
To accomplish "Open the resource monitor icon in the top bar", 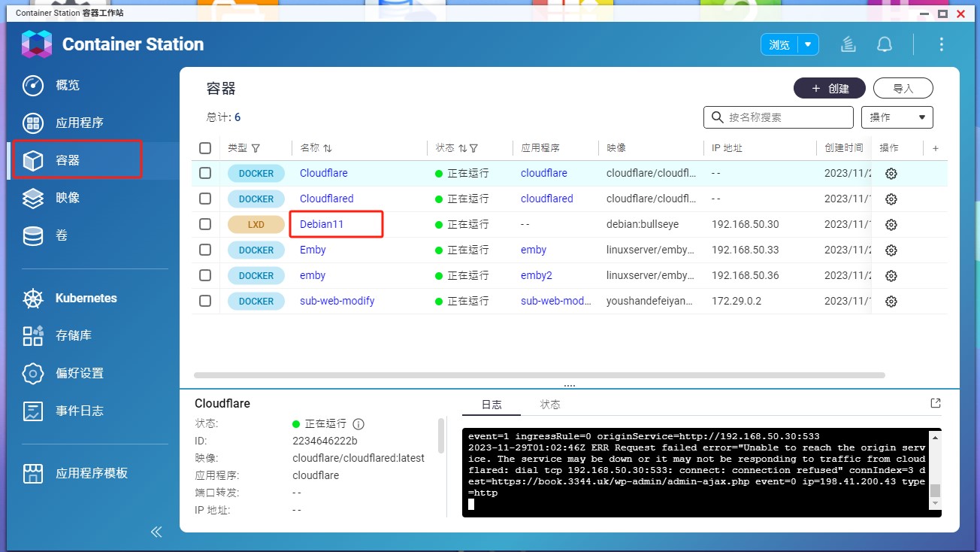I will (x=848, y=44).
